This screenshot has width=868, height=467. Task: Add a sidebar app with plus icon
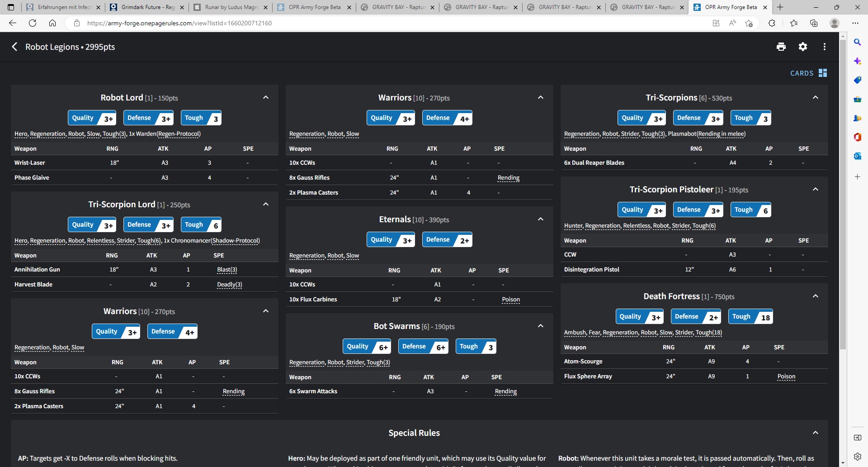(857, 176)
